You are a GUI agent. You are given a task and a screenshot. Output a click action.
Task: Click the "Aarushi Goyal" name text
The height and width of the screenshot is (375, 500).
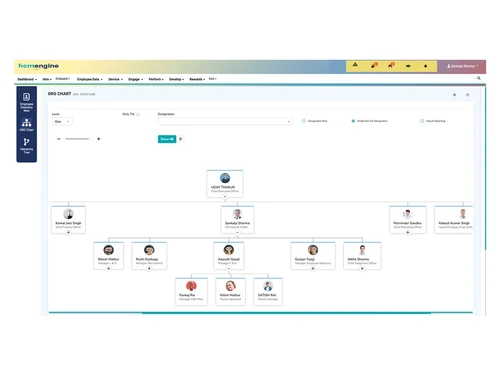click(x=229, y=259)
